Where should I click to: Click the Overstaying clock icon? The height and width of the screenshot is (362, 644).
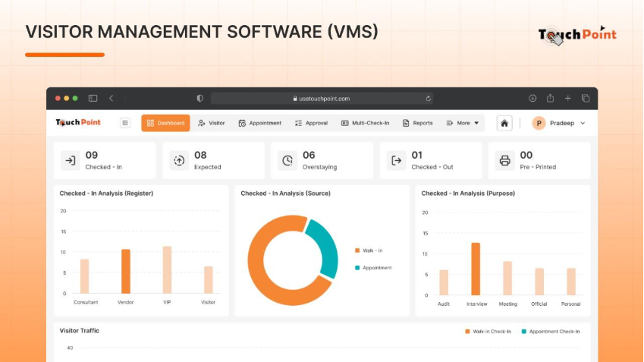287,160
